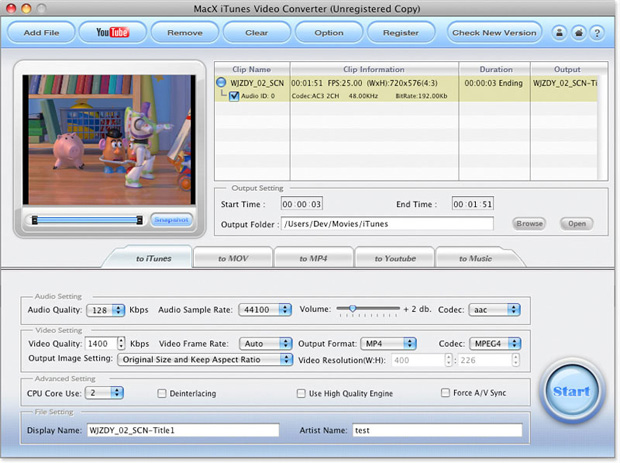This screenshot has width=620, height=463.
Task: Open the Audio Sample Rate 44100 dropdown
Action: [265, 310]
